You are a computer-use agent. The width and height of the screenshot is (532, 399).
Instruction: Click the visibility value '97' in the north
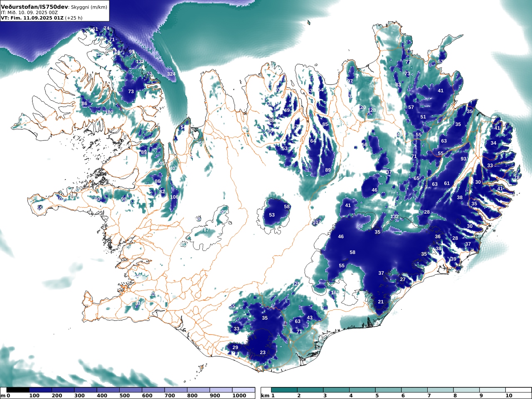(350, 81)
